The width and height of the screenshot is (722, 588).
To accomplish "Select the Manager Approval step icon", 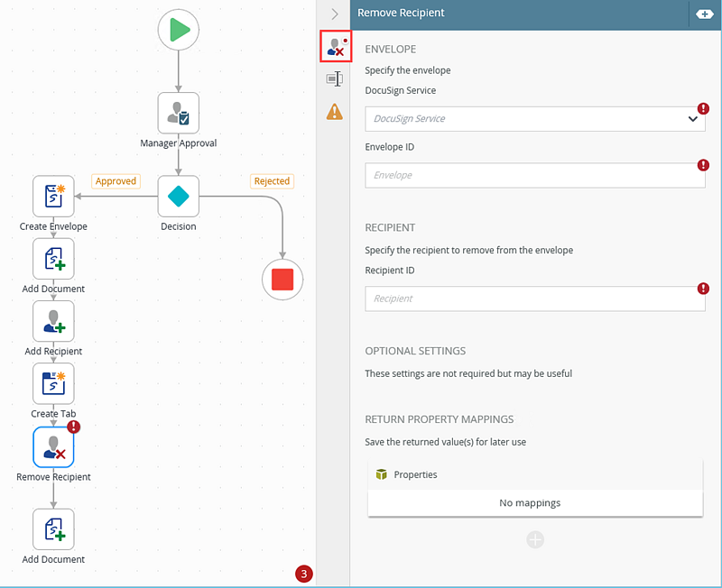I will 179,113.
